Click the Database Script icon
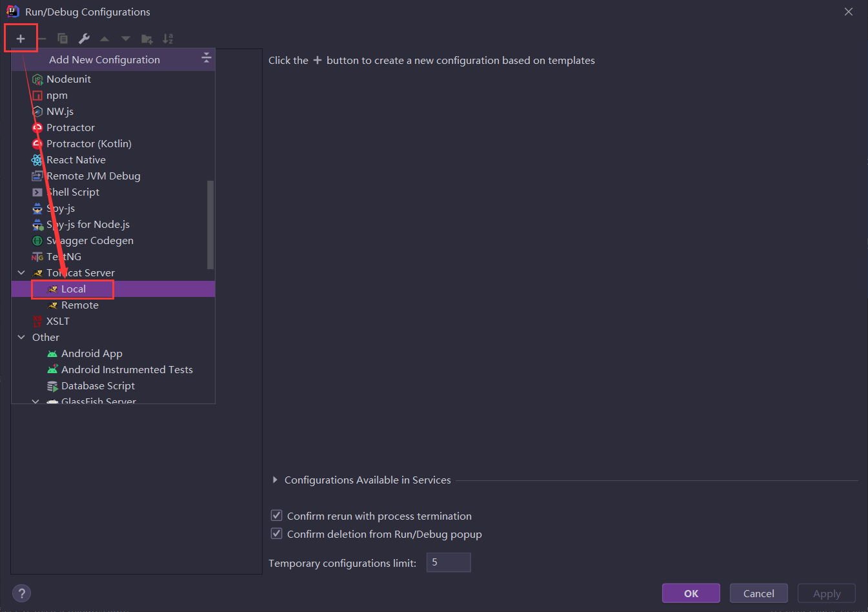Viewport: 868px width, 612px height. tap(52, 386)
